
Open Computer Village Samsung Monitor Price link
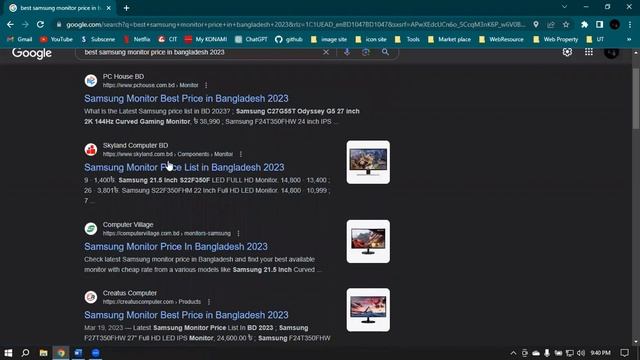click(x=176, y=247)
